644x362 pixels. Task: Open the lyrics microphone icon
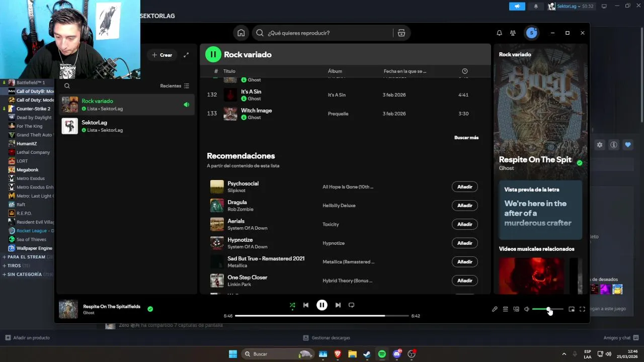point(495,309)
